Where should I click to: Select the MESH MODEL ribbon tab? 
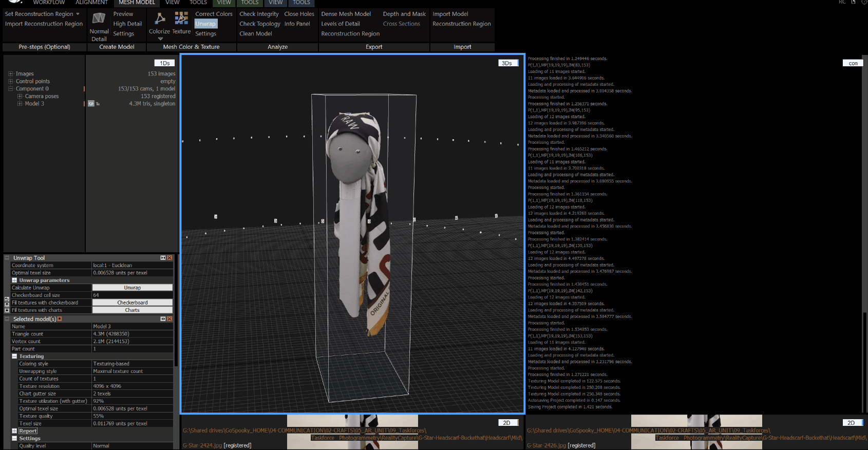pos(137,3)
